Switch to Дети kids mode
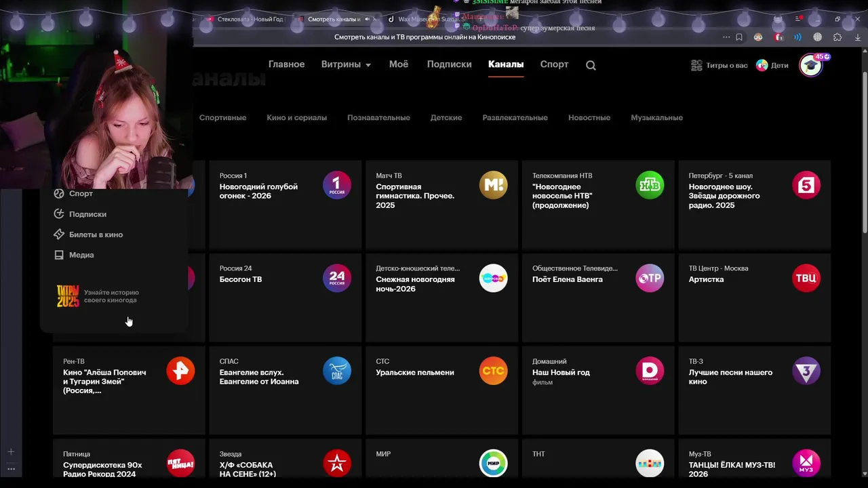Screen dimensions: 868x488 point(772,65)
